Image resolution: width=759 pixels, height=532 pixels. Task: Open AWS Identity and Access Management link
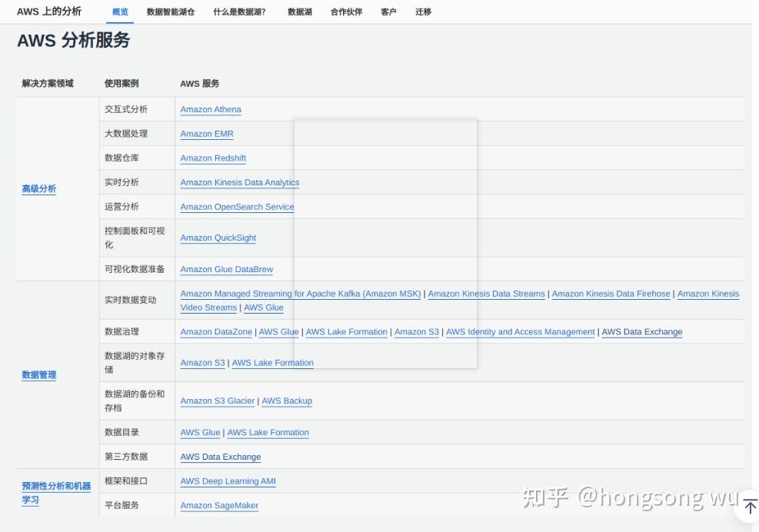click(521, 331)
